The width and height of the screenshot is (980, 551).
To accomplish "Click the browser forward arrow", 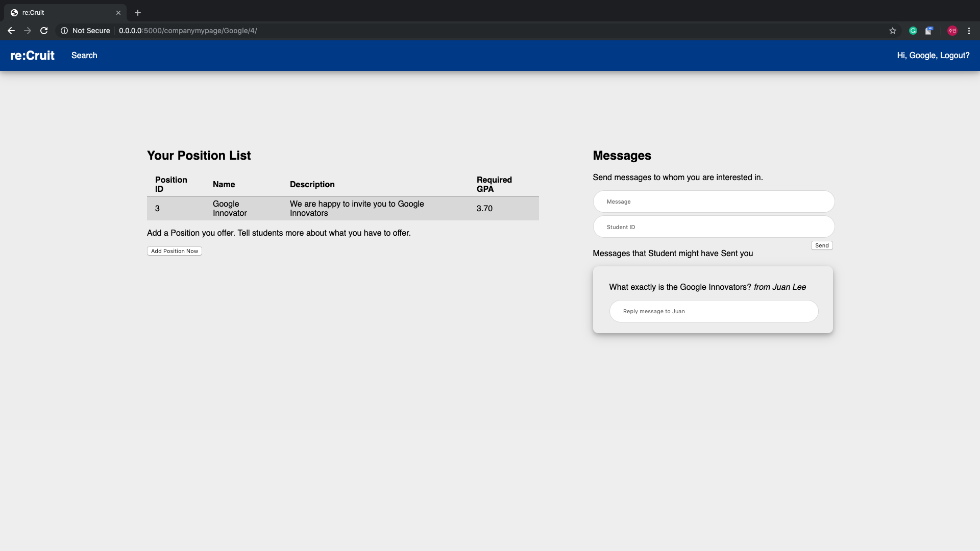I will (28, 31).
